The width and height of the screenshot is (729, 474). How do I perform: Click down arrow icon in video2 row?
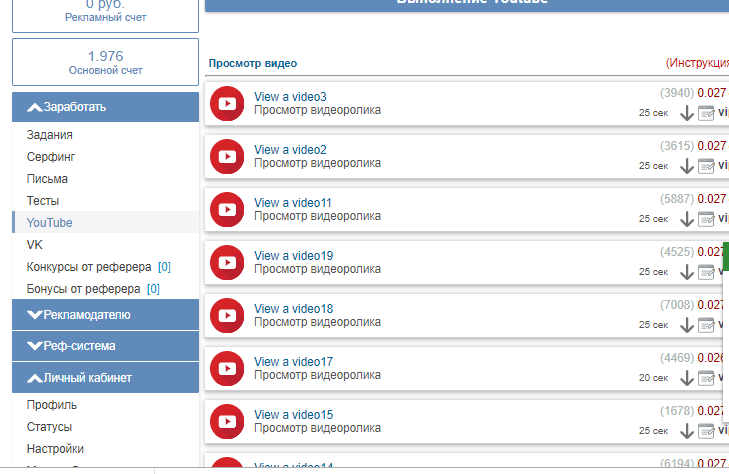tap(687, 166)
